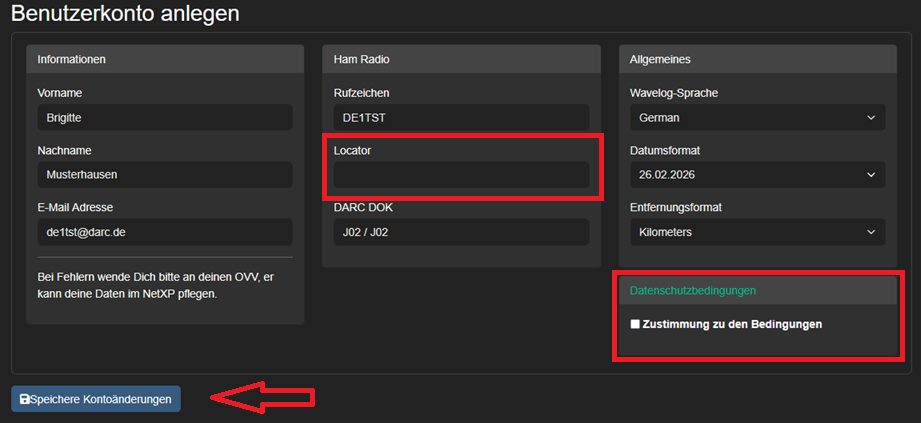Select the E-Mail Adresse input field
The width and height of the screenshot is (921, 423).
(x=165, y=232)
